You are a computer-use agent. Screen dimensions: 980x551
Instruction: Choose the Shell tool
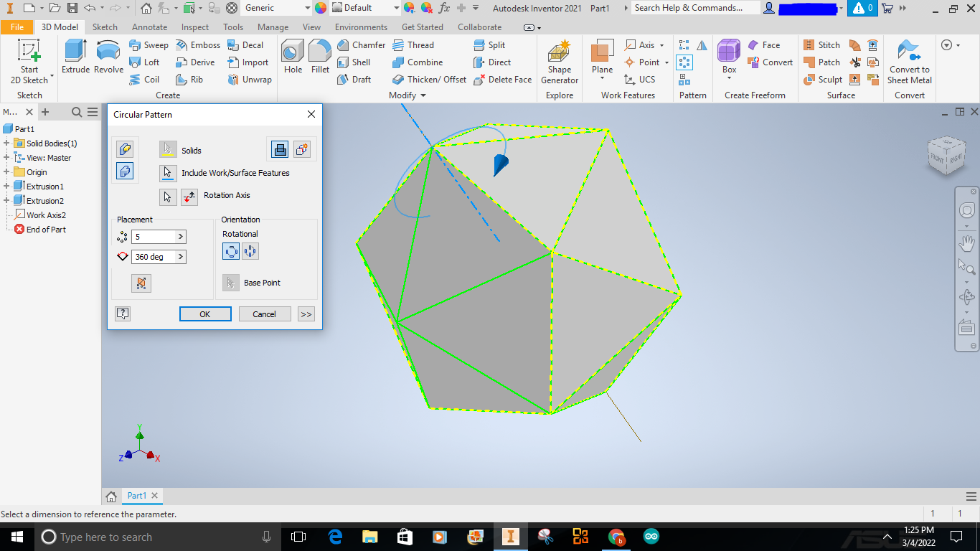[x=354, y=62]
